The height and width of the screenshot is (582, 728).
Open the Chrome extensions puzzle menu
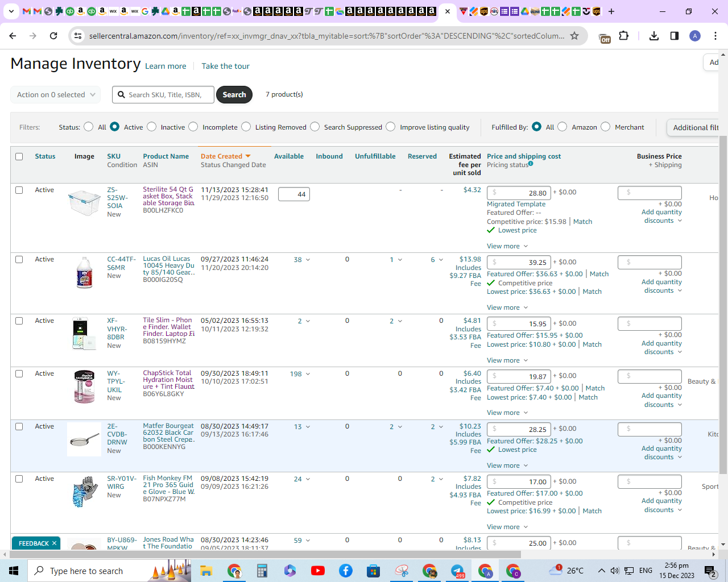[624, 36]
